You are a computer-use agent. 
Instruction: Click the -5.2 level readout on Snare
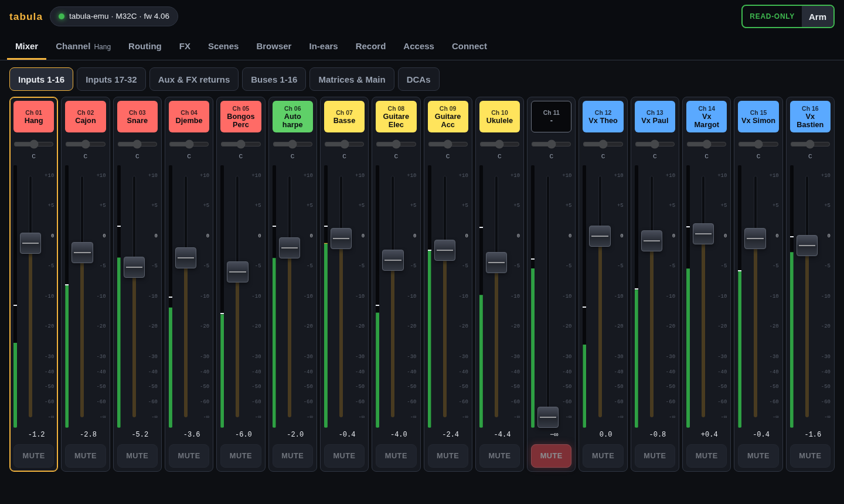tap(140, 435)
